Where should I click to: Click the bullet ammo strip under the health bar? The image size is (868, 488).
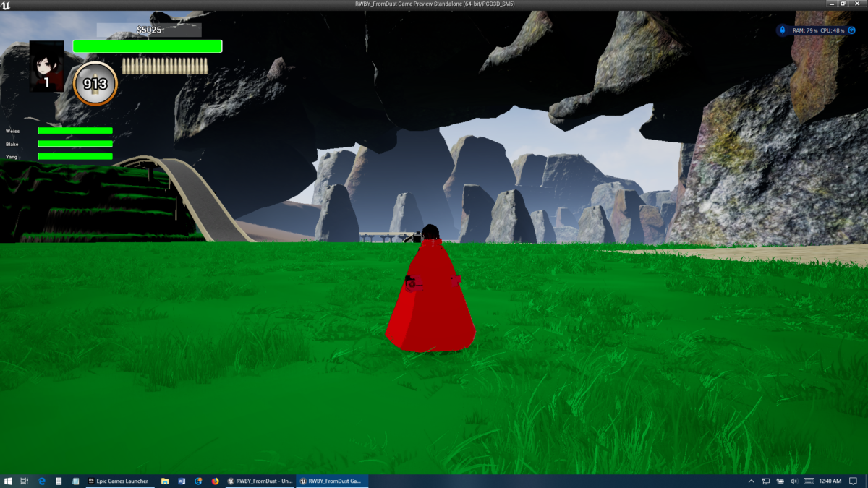[164, 65]
